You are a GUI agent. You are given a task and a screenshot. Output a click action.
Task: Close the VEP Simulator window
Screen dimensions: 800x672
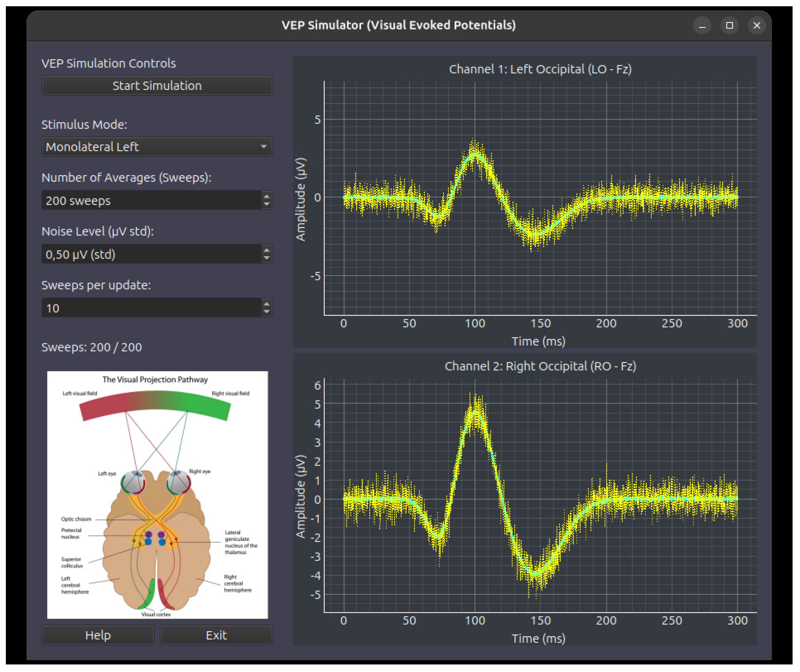[x=757, y=25]
